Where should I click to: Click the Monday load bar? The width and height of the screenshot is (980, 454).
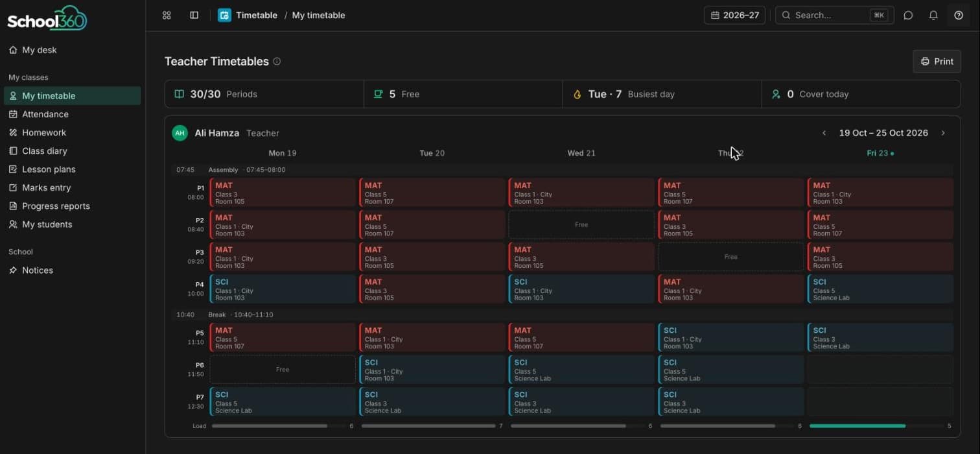pos(270,426)
